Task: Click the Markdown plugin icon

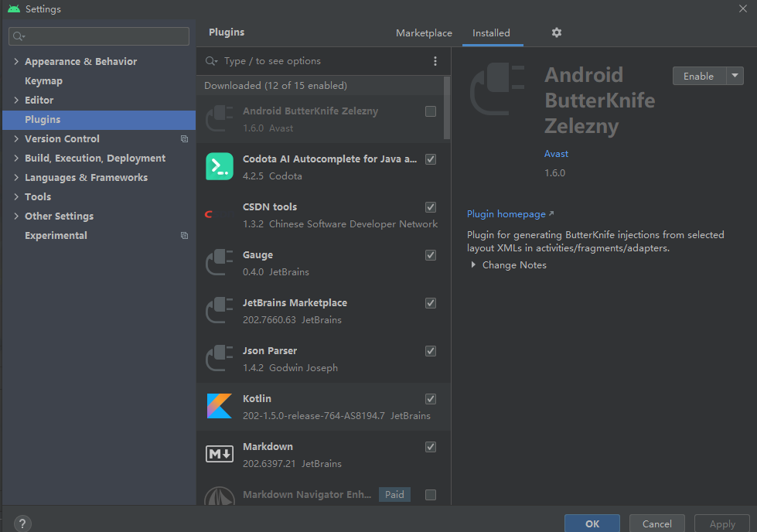Action: pos(220,454)
